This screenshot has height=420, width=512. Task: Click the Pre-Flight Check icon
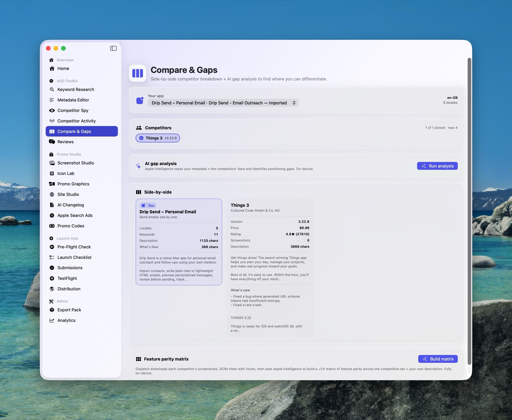52,247
